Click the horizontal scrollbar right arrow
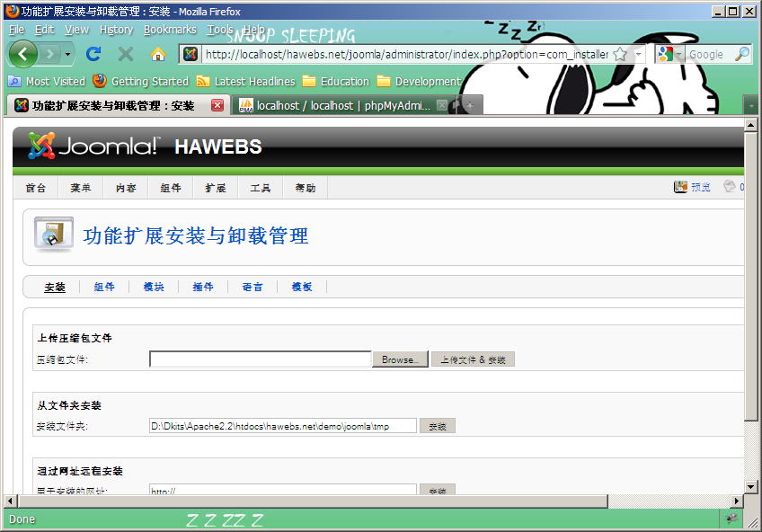762x532 pixels. pyautogui.click(x=737, y=501)
